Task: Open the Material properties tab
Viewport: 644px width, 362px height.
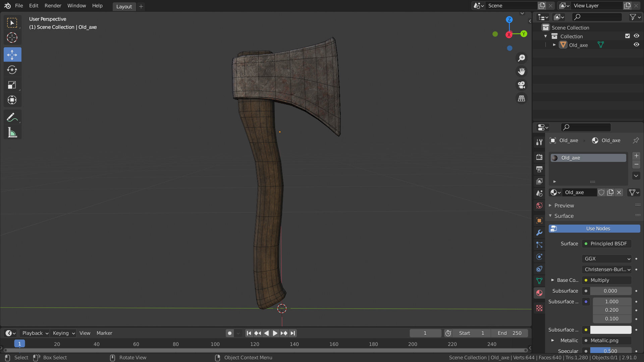Action: coord(539,293)
